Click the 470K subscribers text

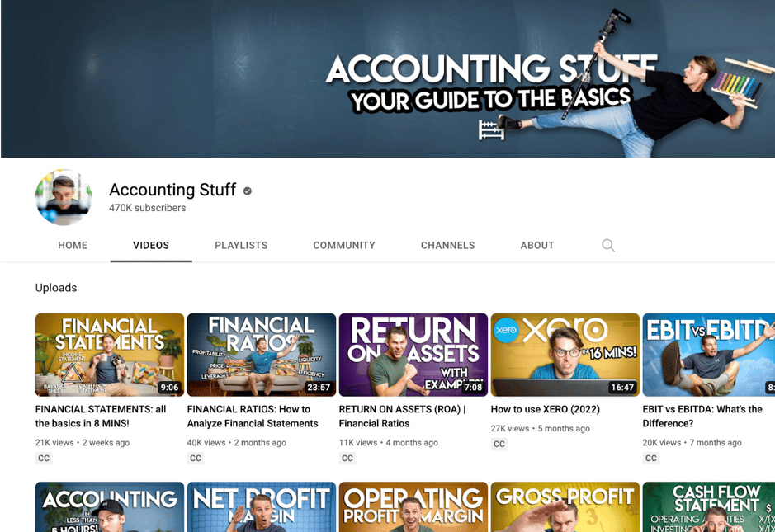147,208
